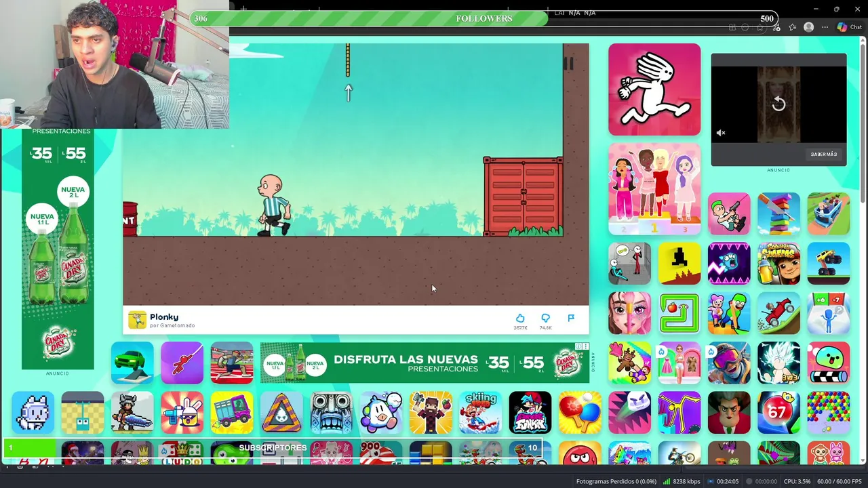
Task: Open the pink makeup face game
Action: [629, 313]
